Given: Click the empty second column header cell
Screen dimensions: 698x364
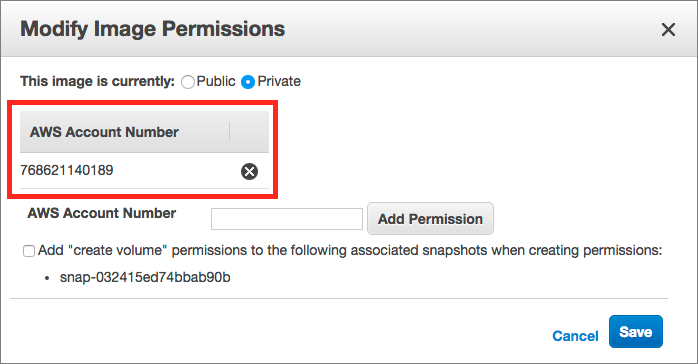Looking at the screenshot, I should (249, 132).
